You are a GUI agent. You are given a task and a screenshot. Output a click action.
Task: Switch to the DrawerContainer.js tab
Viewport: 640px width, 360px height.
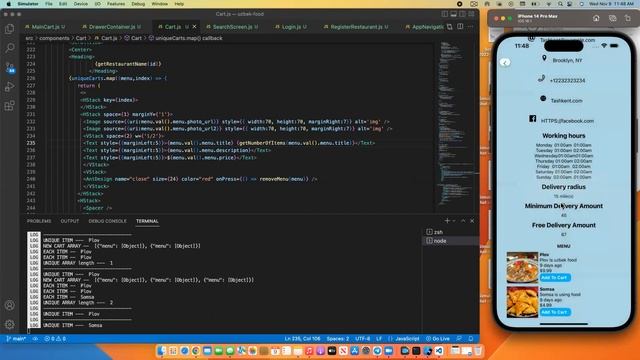pos(112,27)
